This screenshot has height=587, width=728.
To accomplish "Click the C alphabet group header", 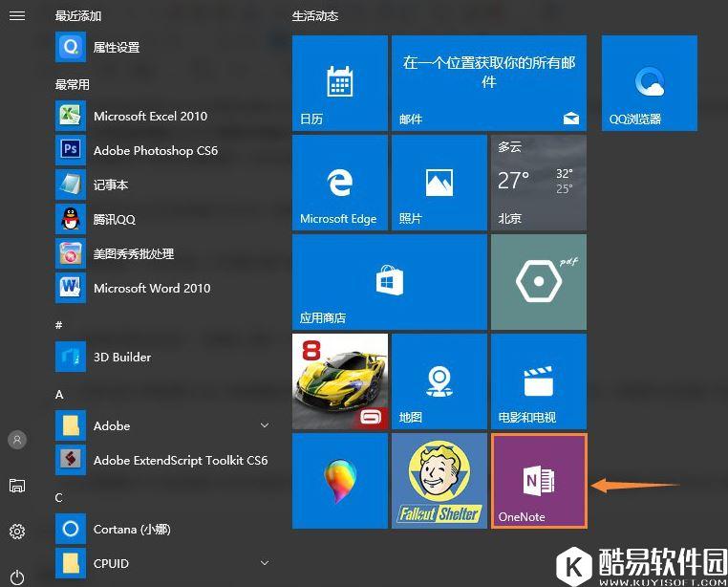I will click(59, 497).
